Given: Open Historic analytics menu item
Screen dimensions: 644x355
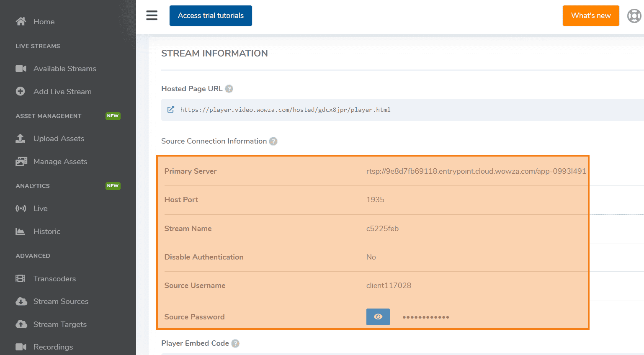Looking at the screenshot, I should [47, 232].
